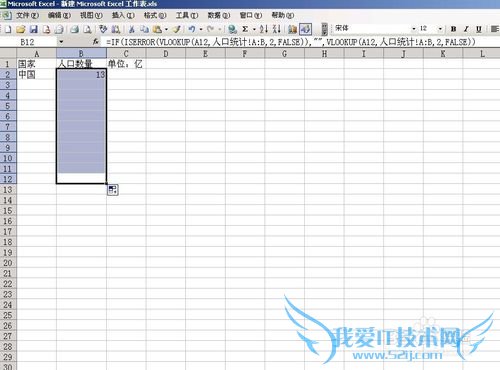Select cell B2 with value 13
This screenshot has width=500, height=370.
click(81, 74)
